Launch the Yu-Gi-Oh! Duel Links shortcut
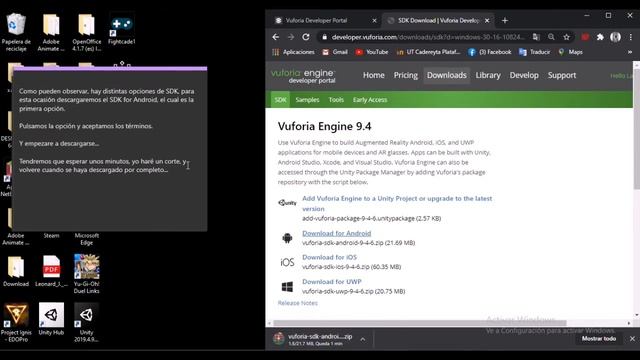Screen dimensions: 640x360 pyautogui.click(x=87, y=273)
